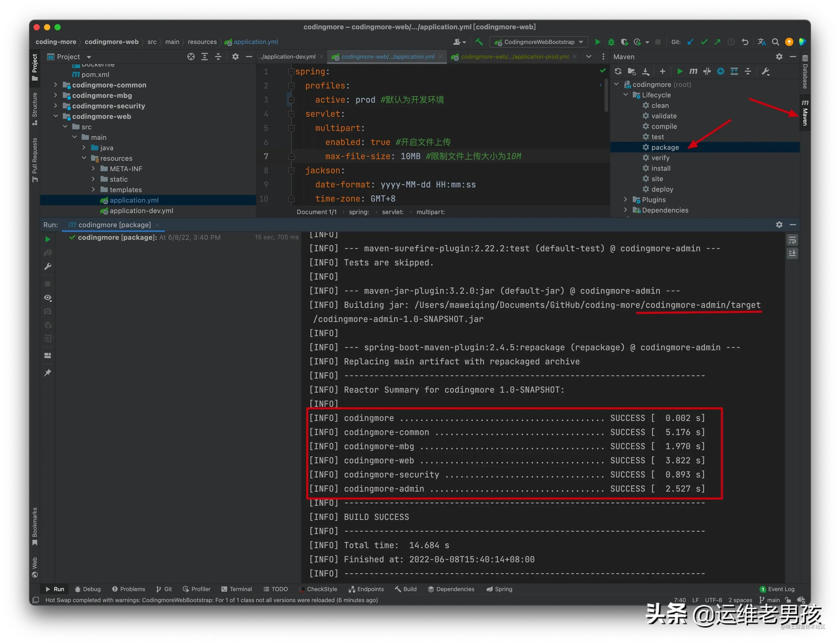Toggle soft-wrap in the Run console
Viewport: 840px width, 644px height.
(792, 240)
